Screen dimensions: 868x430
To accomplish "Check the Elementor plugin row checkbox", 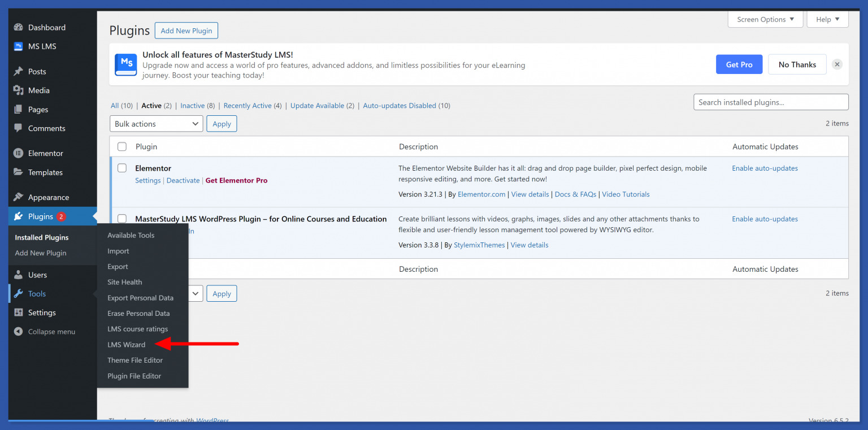I will pos(121,168).
